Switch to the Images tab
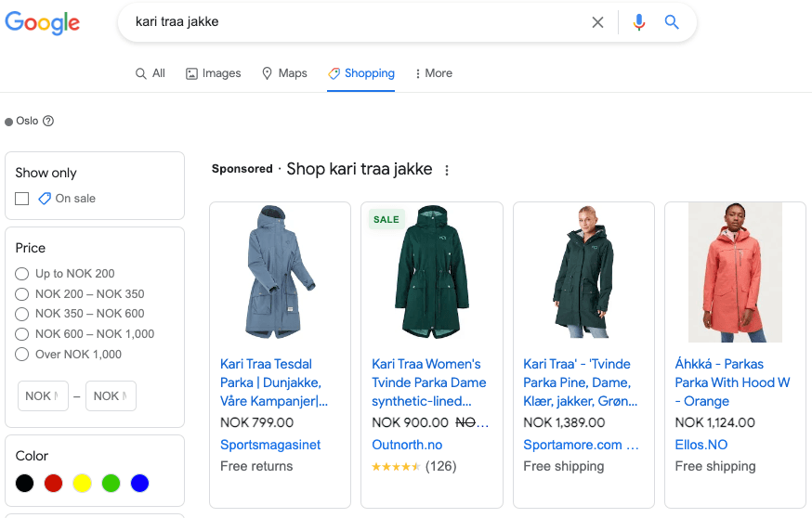 [214, 73]
